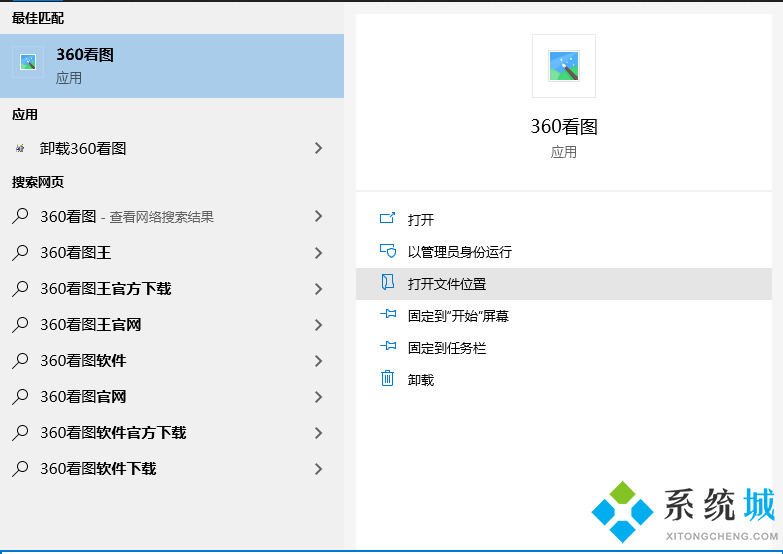Open web suggestion 360看图软件

point(83,361)
